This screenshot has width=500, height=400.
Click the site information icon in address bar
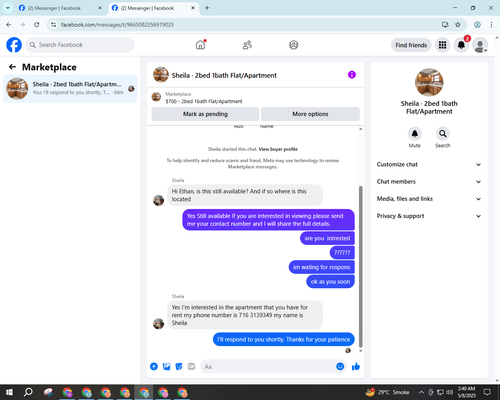(x=53, y=25)
